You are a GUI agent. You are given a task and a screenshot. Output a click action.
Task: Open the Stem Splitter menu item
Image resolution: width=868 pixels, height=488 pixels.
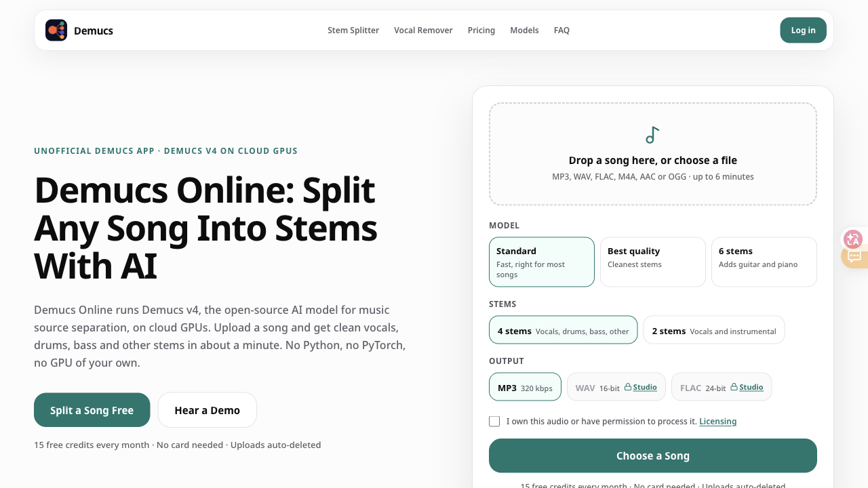pos(353,30)
